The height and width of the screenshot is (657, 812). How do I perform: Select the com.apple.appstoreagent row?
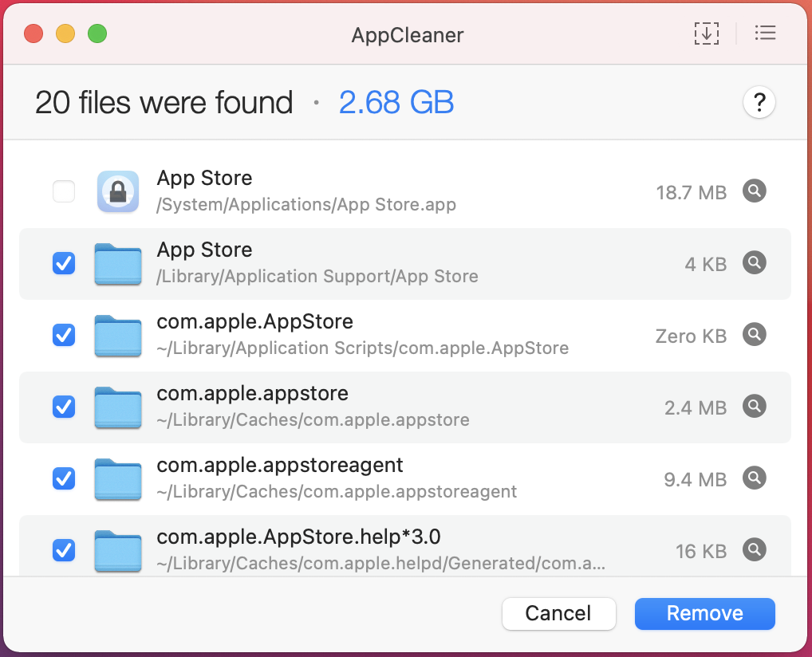(405, 478)
